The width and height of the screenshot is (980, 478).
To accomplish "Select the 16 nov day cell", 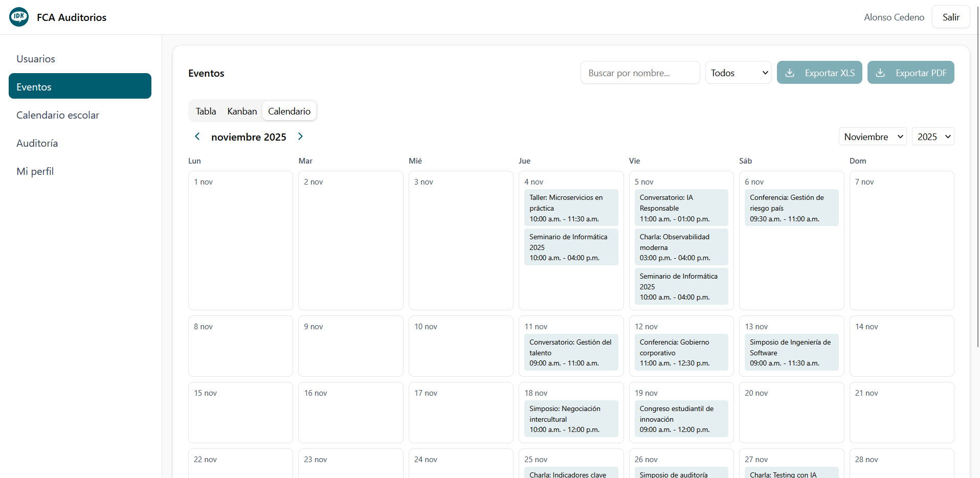I will coord(350,413).
